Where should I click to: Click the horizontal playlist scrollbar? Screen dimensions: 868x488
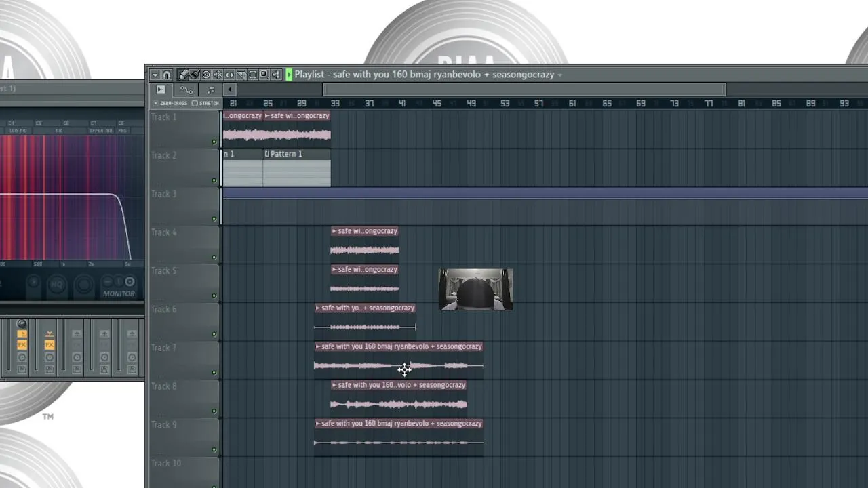tap(524, 89)
